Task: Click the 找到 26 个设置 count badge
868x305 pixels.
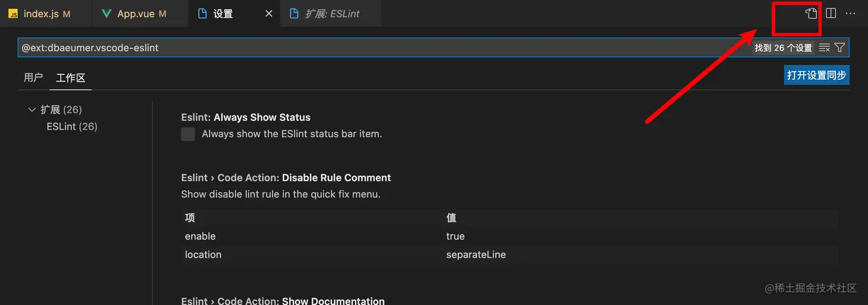Action: 784,48
